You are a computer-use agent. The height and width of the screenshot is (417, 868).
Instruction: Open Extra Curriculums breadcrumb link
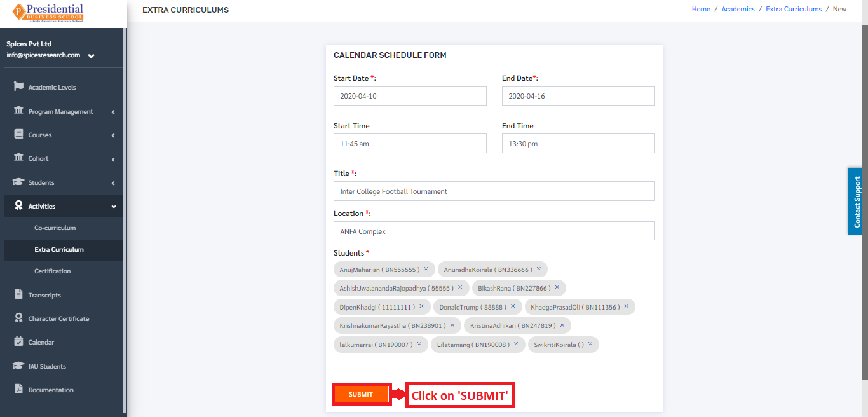click(794, 9)
